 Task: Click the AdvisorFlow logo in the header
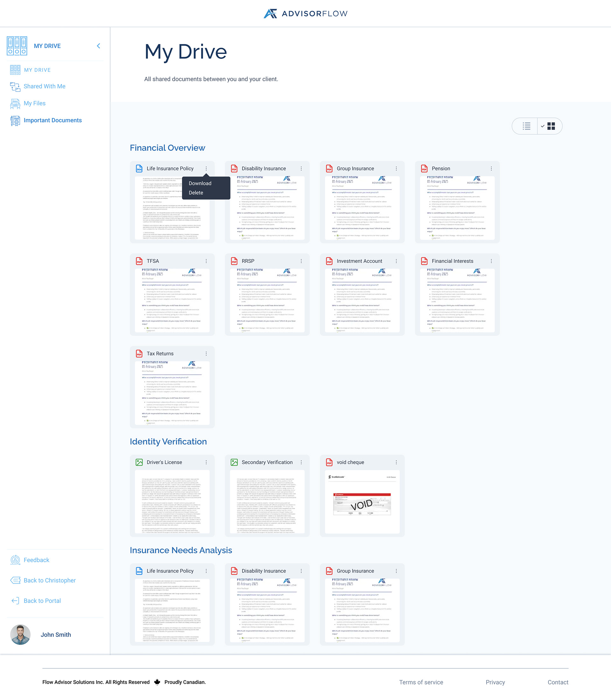point(305,14)
